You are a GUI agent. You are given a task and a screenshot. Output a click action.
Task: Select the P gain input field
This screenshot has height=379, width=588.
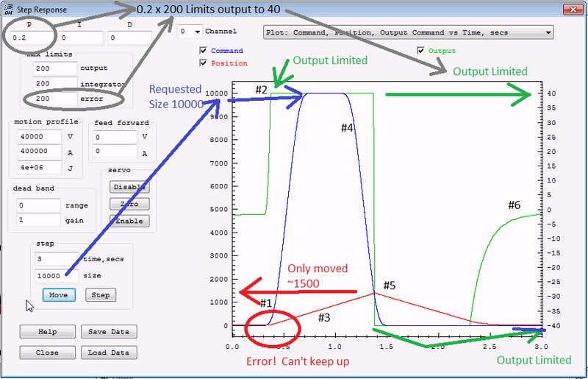pos(31,38)
